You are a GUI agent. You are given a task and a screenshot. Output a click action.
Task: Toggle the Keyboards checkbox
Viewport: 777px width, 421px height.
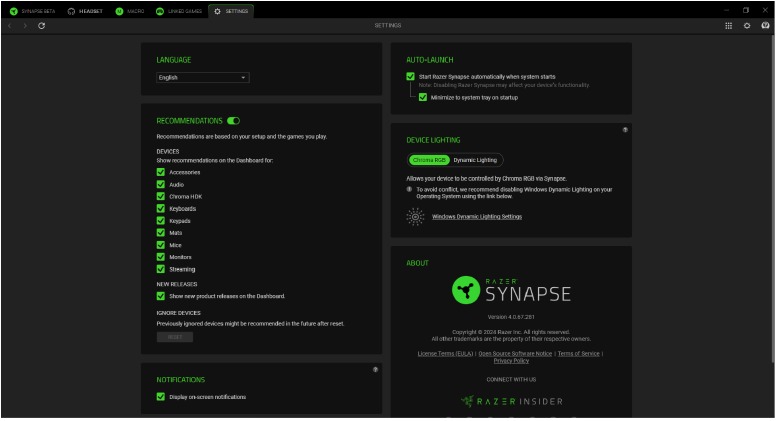pyautogui.click(x=161, y=209)
